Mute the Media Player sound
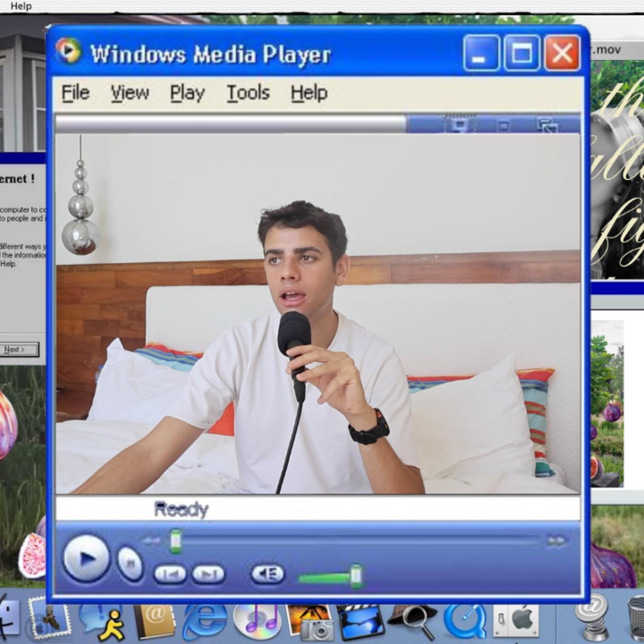Viewport: 644px width, 644px height. [267, 574]
